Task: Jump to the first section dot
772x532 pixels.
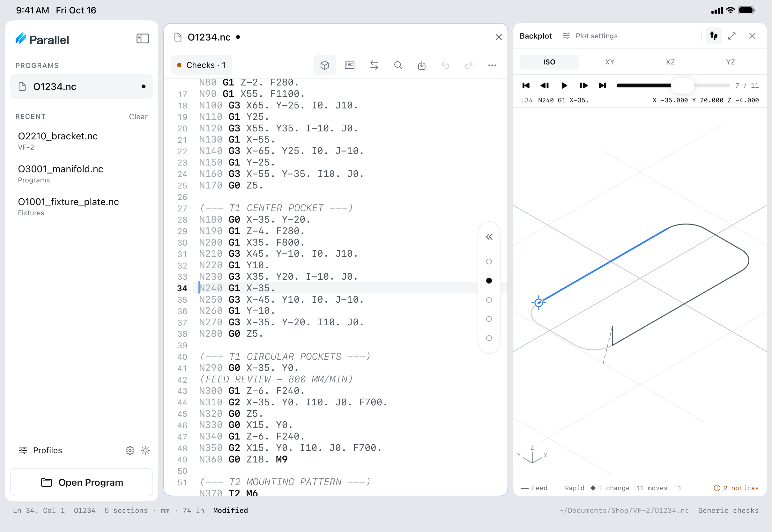Action: pyautogui.click(x=489, y=262)
